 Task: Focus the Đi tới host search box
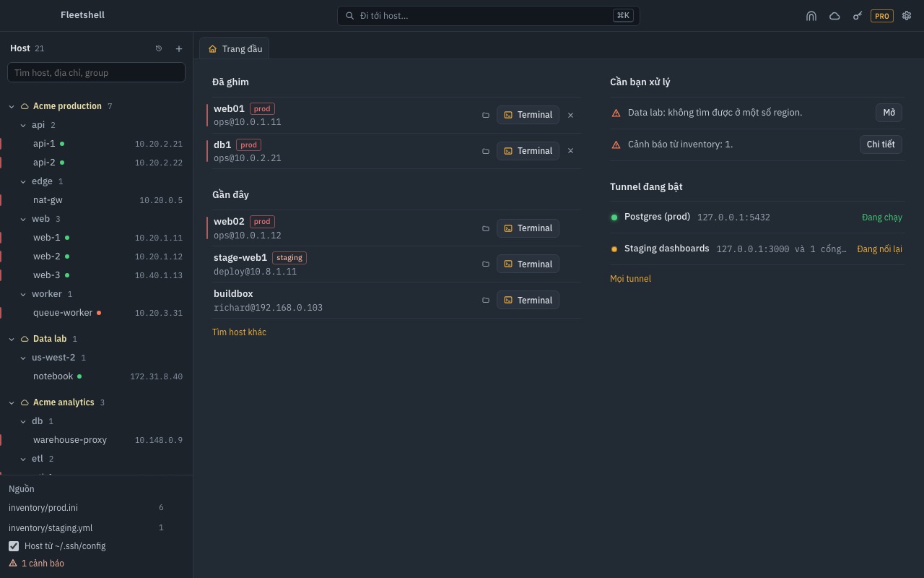pyautogui.click(x=489, y=16)
